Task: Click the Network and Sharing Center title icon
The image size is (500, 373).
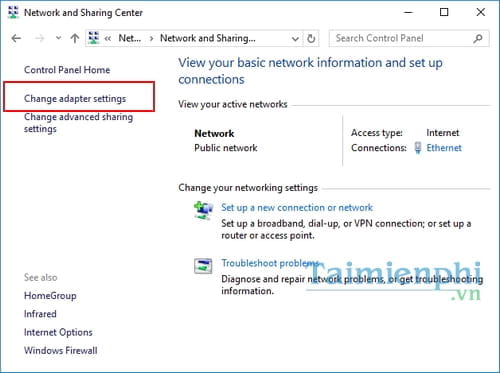Action: point(13,12)
